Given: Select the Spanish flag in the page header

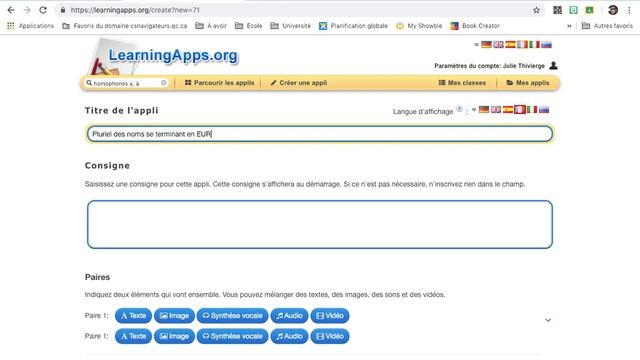Looking at the screenshot, I should pos(510,44).
